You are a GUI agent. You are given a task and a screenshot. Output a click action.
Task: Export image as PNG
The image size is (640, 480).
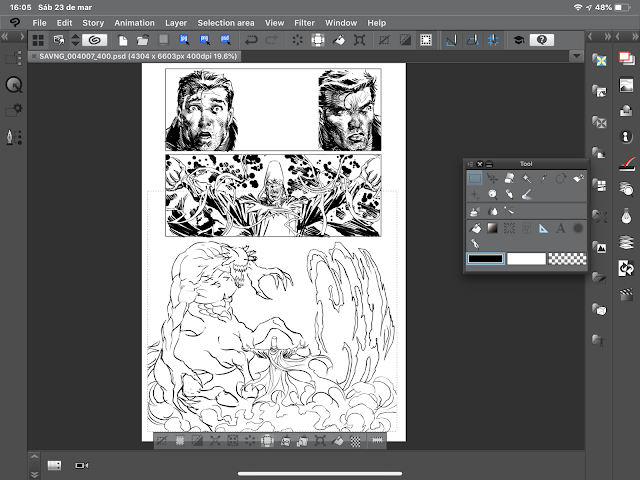(204, 40)
